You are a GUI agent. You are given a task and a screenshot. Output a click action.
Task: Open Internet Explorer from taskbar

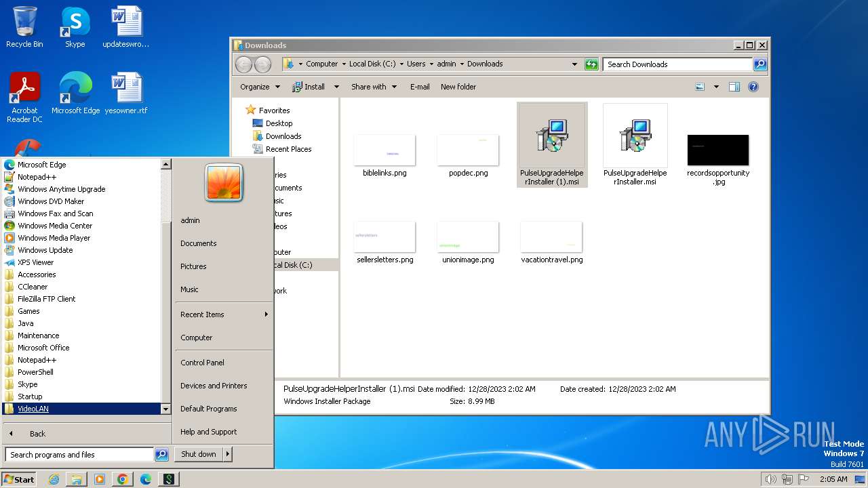pyautogui.click(x=54, y=479)
